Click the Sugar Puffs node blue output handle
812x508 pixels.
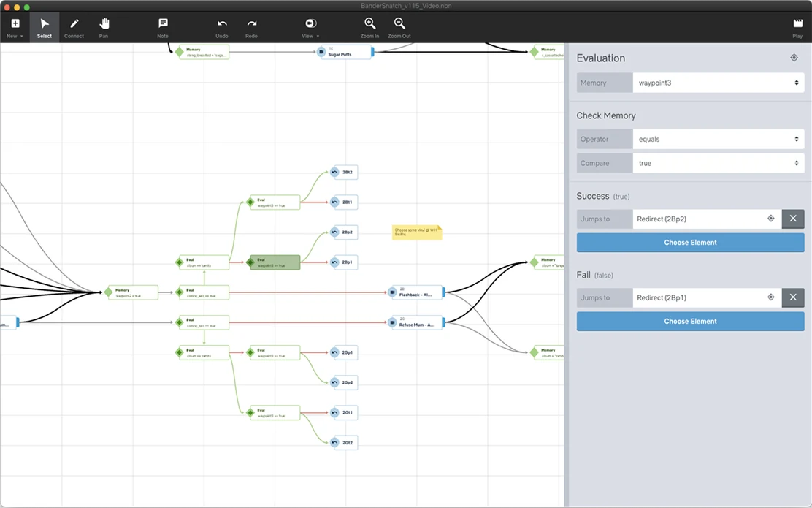(x=373, y=52)
